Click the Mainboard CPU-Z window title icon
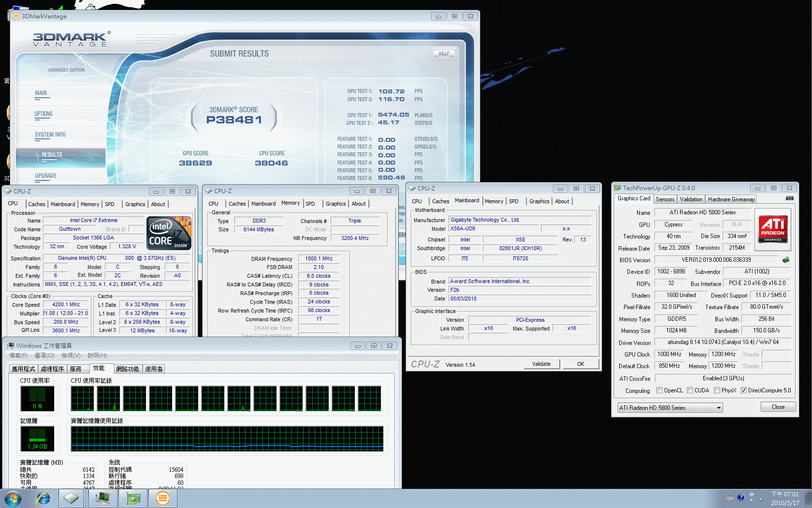812x508 pixels. click(x=412, y=188)
